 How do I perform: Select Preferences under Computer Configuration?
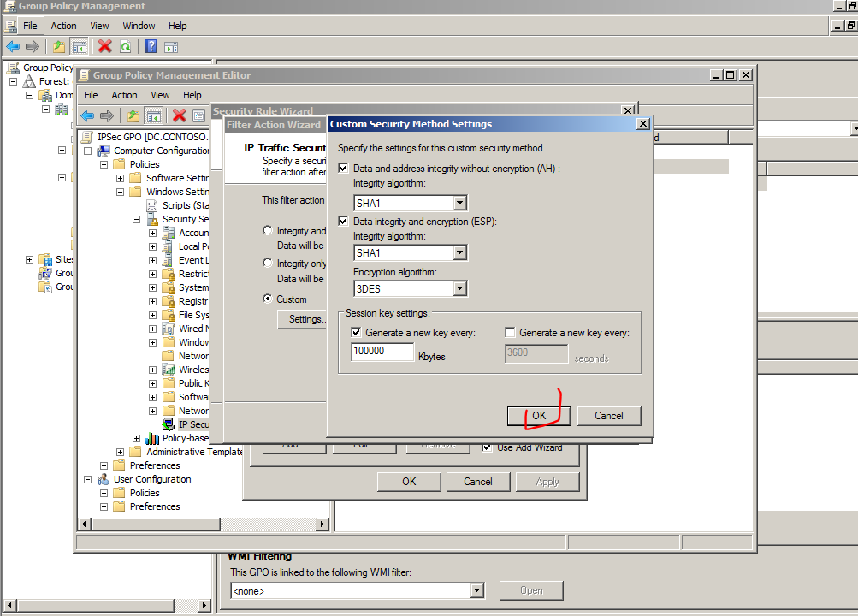[155, 465]
